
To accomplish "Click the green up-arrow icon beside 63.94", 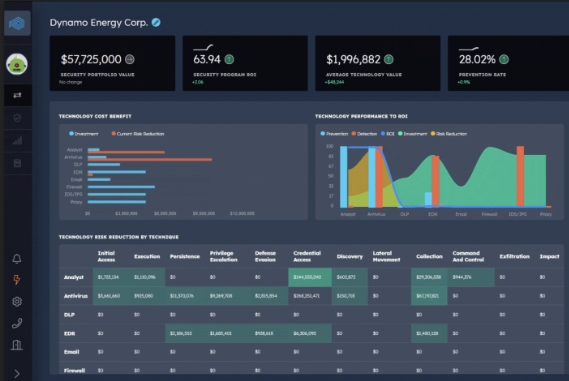I will pos(229,59).
